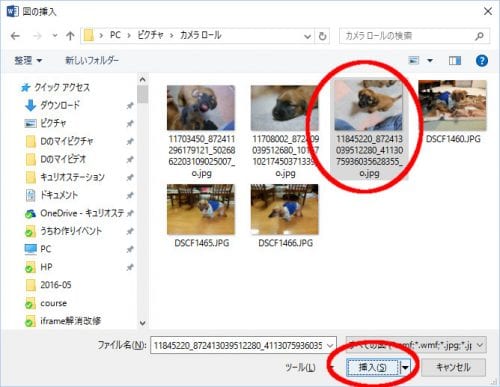The image size is (500, 387).
Task: Go forward with the right arrow
Action: (x=37, y=36)
